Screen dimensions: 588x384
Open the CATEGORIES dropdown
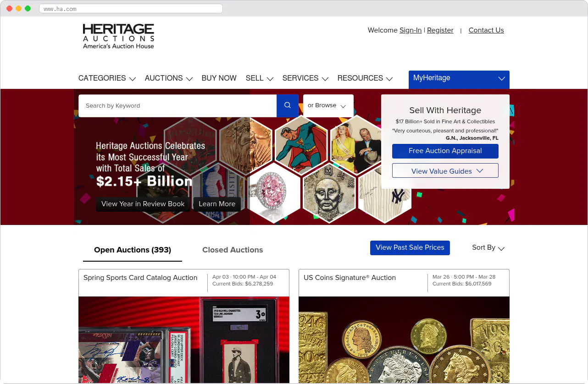click(x=107, y=78)
